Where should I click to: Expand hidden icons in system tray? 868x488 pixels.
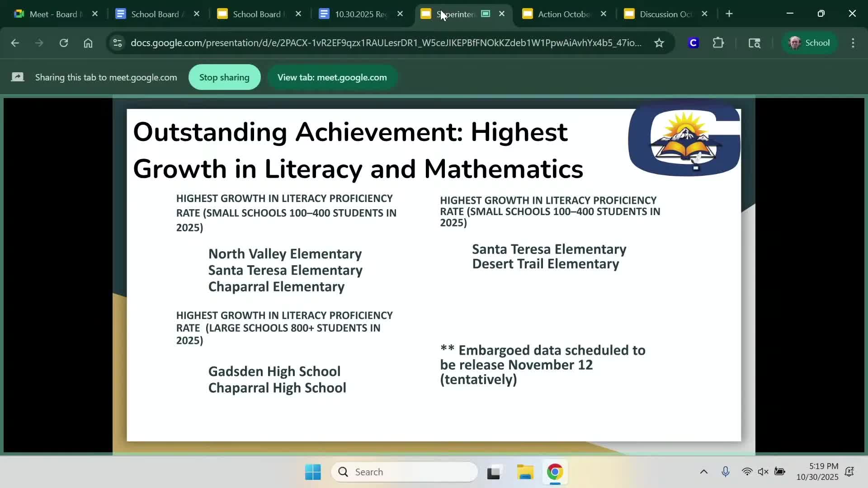click(703, 472)
